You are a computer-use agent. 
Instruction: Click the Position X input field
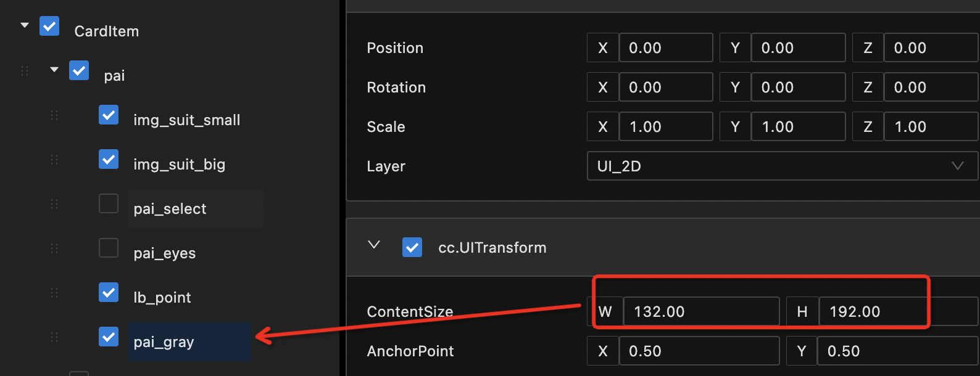pyautogui.click(x=665, y=48)
